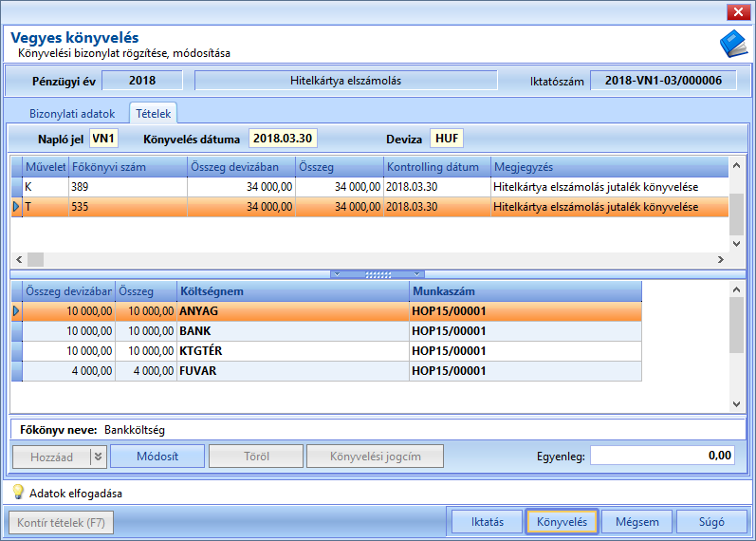Click the lightbulb icon beside Adatok elfogadása

point(18,492)
